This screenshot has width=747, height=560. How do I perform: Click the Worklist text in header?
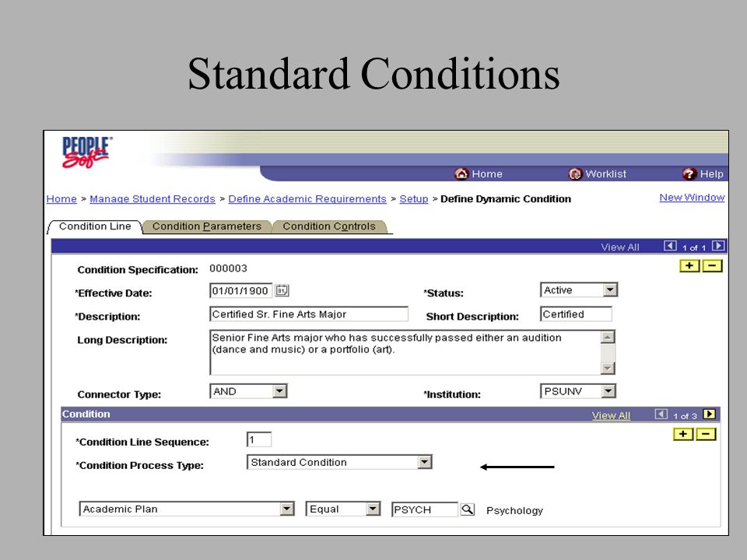coord(605,174)
